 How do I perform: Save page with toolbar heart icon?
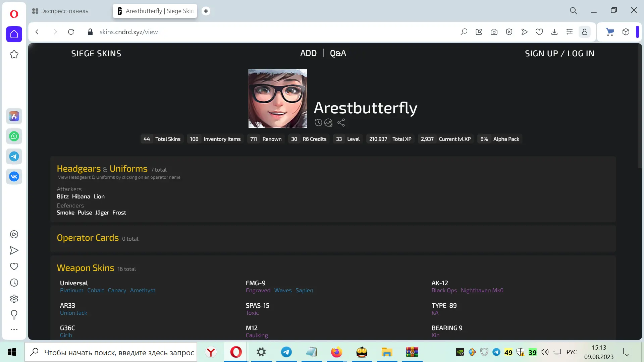(539, 32)
